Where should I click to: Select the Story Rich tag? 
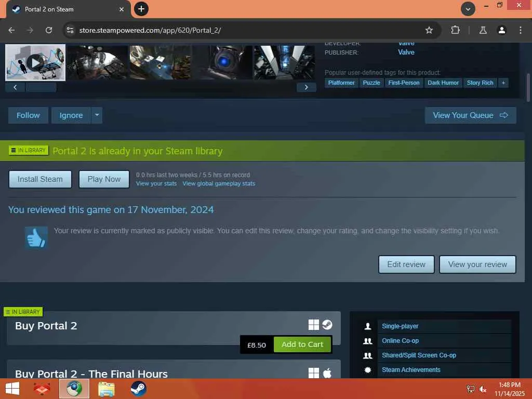tap(480, 83)
